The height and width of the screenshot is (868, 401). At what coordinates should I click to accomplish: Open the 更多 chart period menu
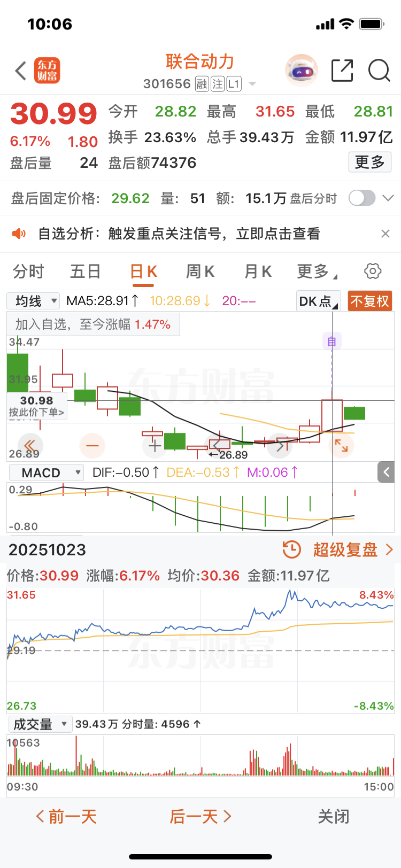pyautogui.click(x=317, y=272)
